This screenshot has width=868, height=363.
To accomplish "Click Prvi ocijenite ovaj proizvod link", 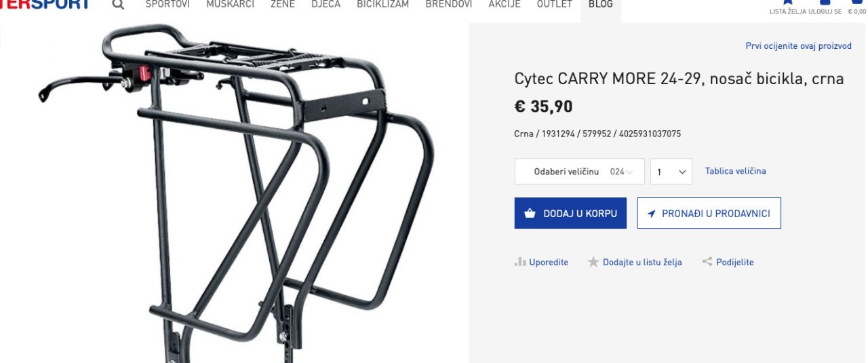I will (799, 46).
